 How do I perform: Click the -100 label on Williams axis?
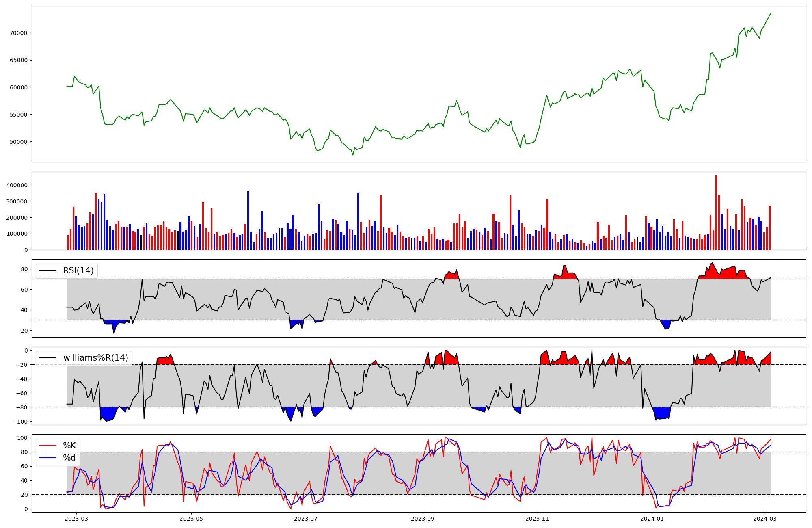point(20,422)
